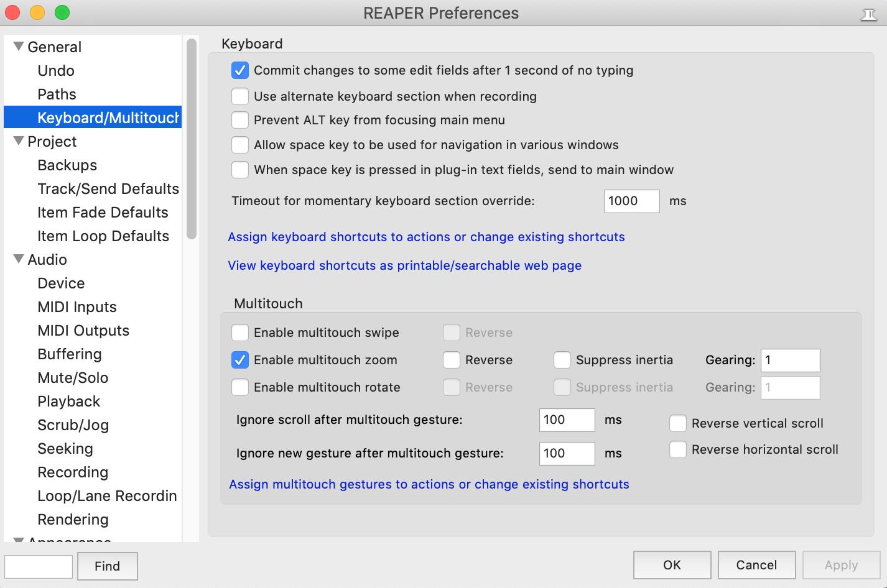Open Assign keyboard shortcuts to actions link
887x588 pixels.
(x=426, y=237)
